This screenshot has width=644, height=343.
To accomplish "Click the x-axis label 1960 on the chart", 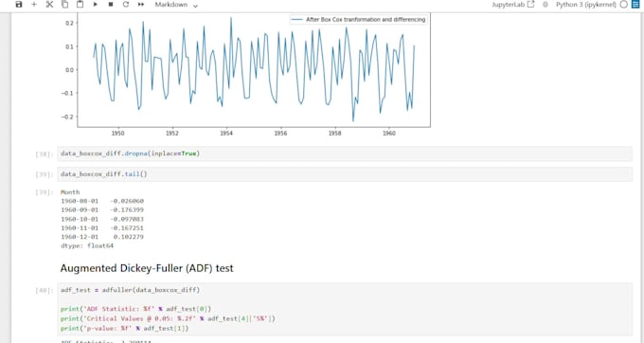I will [x=389, y=133].
